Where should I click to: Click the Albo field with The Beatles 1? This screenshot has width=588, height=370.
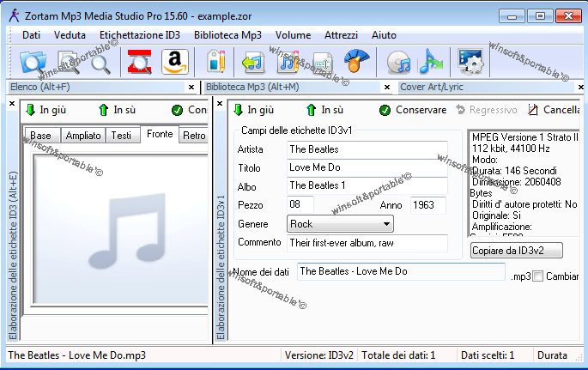tap(367, 185)
